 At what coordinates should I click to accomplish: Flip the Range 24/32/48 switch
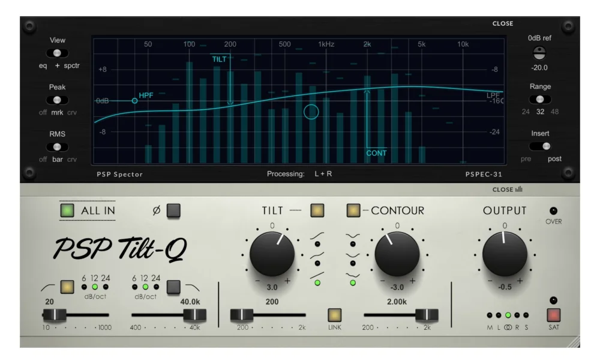pos(540,100)
